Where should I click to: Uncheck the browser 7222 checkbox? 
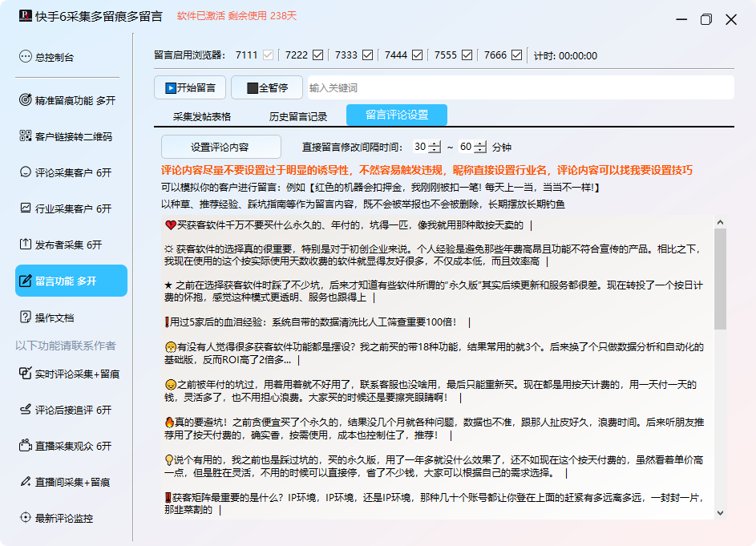tap(318, 55)
